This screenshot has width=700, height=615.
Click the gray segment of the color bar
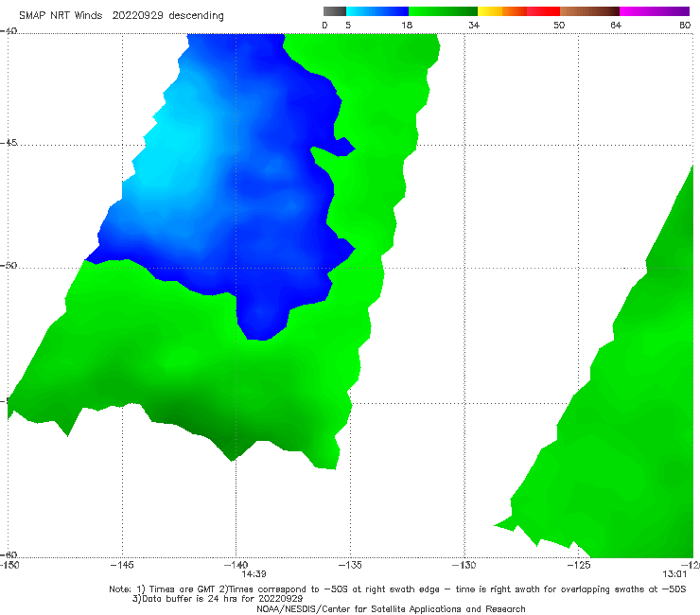pos(335,11)
